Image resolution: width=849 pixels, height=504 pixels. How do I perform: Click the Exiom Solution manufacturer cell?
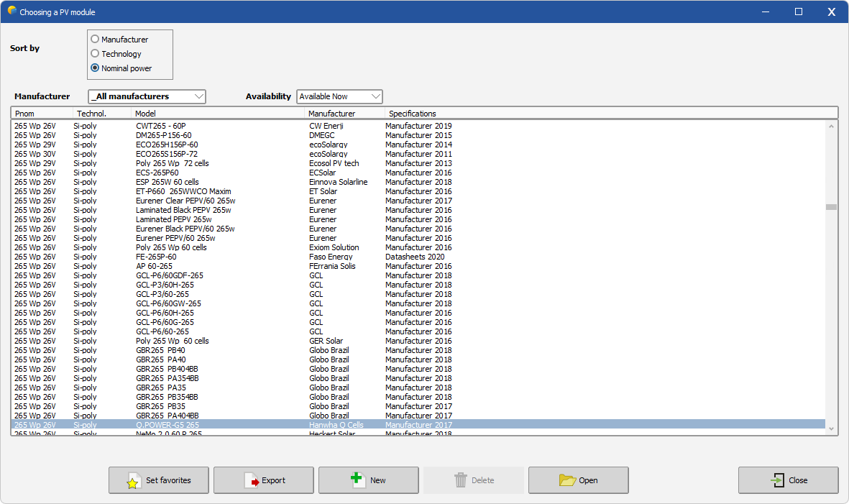[x=334, y=247]
